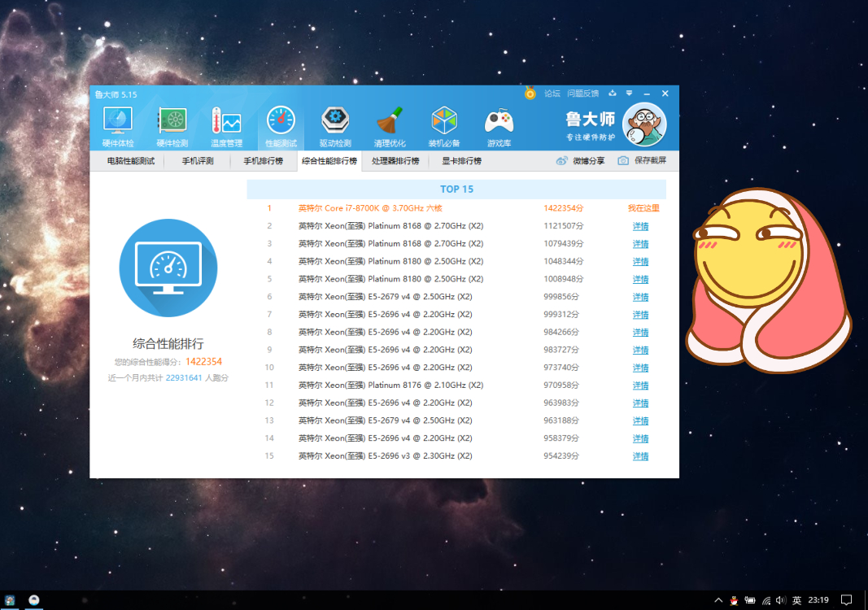
Task: Click the blanket emoji desktop sticker
Action: (769, 280)
